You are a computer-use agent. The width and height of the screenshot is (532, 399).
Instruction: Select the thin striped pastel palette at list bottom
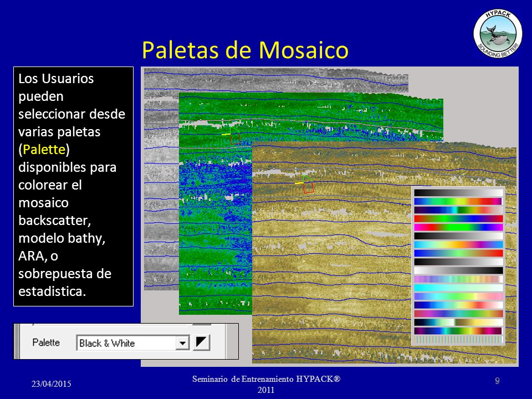[x=458, y=339]
